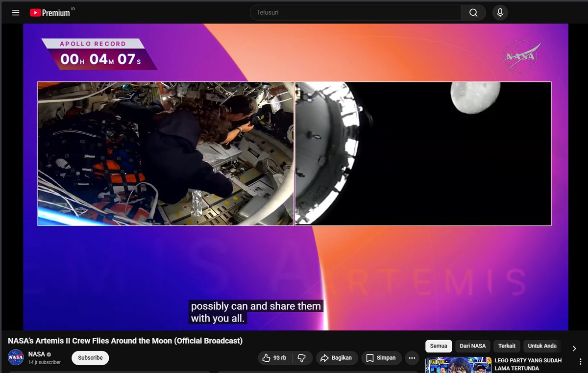Image resolution: width=588 pixels, height=373 pixels.
Task: Expand filter chips with right chevron
Action: pyautogui.click(x=574, y=348)
